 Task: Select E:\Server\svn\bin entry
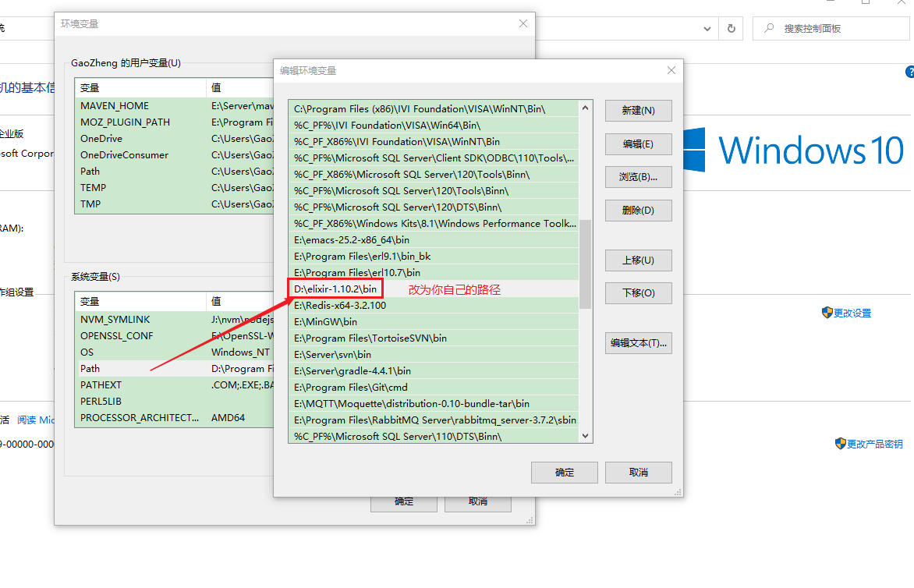(434, 354)
